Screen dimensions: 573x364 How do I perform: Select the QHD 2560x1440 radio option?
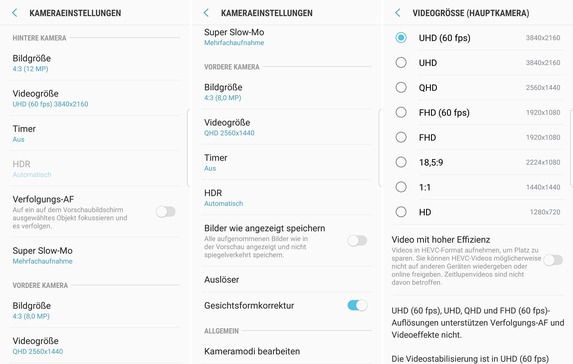[401, 87]
